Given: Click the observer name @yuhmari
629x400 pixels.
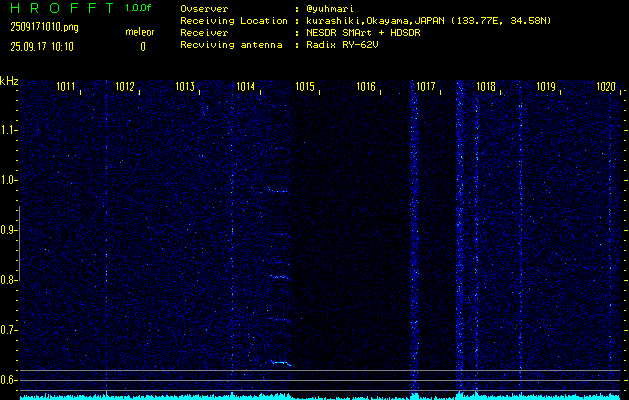Looking at the screenshot, I should click(x=330, y=9).
